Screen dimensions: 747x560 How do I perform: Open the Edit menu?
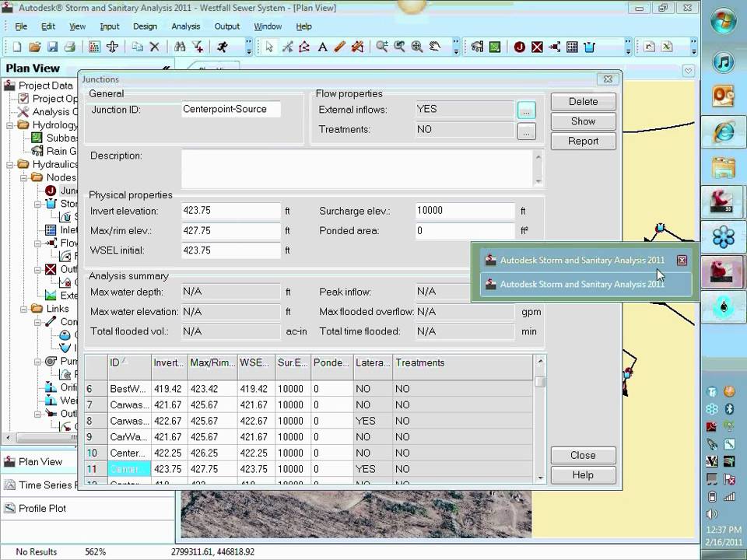click(x=48, y=26)
